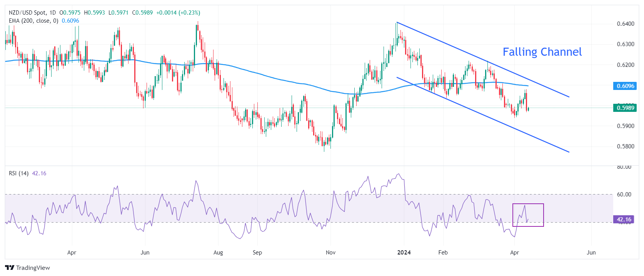Screen dimensions: 644x276
Task: Click the Sep label on the time axis
Action: click(x=257, y=253)
